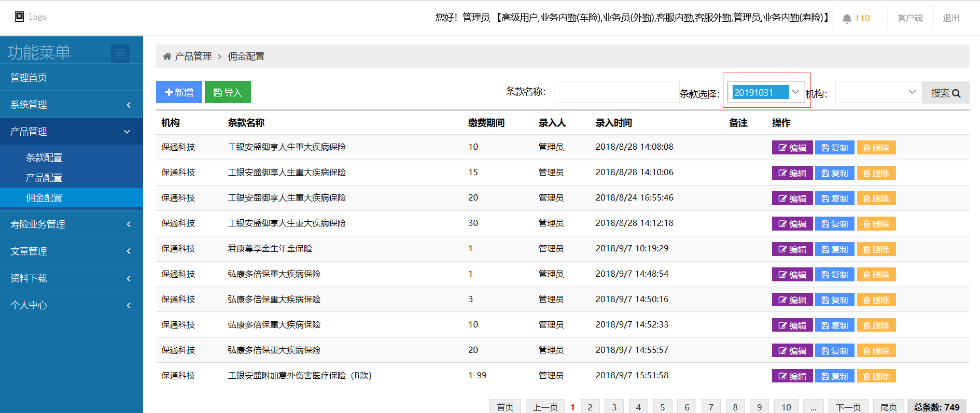Click the 新增 add button

click(179, 92)
